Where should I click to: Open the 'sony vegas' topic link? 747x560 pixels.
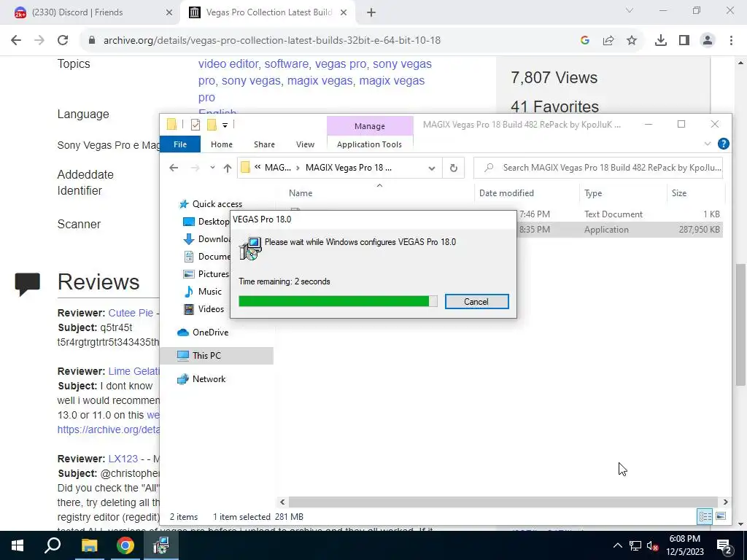[x=251, y=80]
